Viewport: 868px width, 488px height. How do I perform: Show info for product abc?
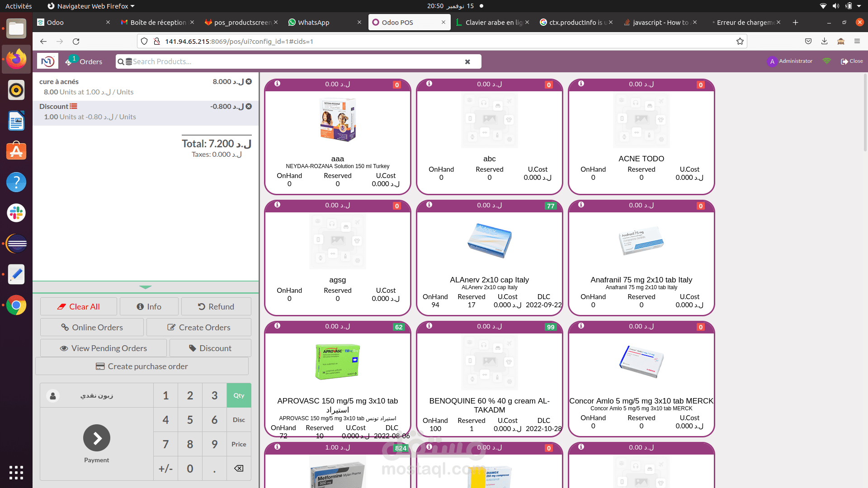point(429,84)
